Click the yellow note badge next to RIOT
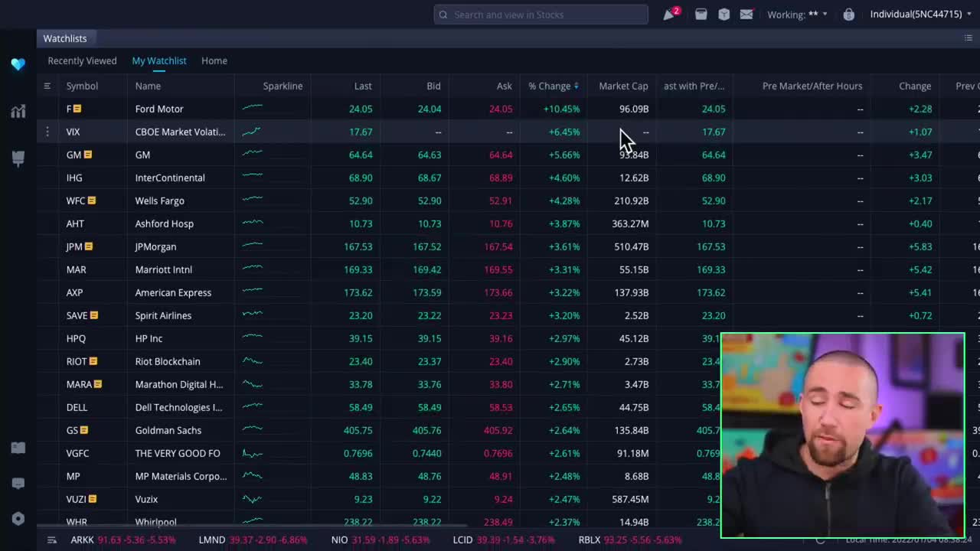The image size is (980, 551). tap(93, 361)
